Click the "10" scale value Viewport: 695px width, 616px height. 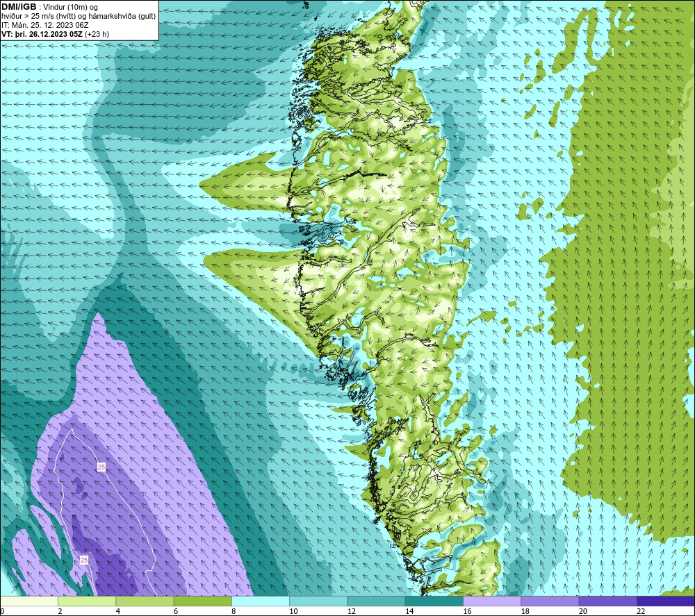(293, 612)
